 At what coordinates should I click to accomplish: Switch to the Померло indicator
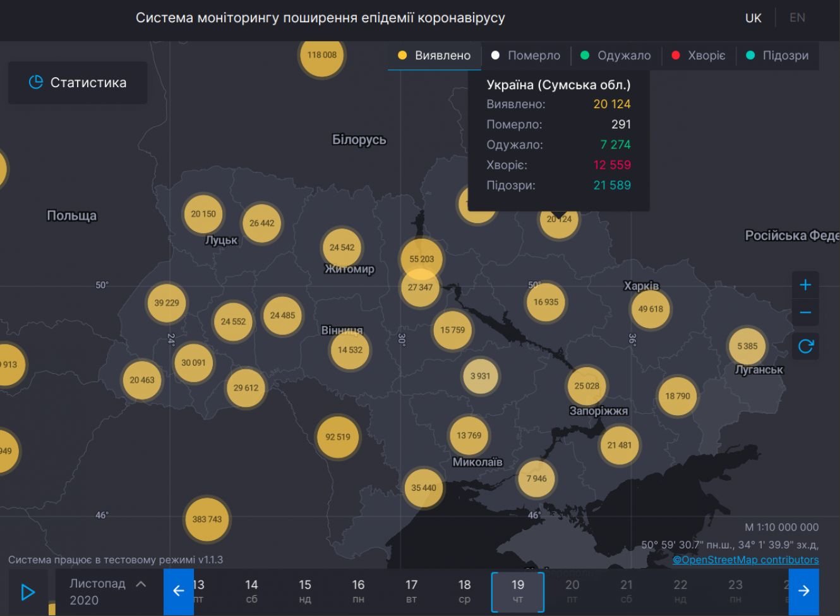(x=525, y=56)
